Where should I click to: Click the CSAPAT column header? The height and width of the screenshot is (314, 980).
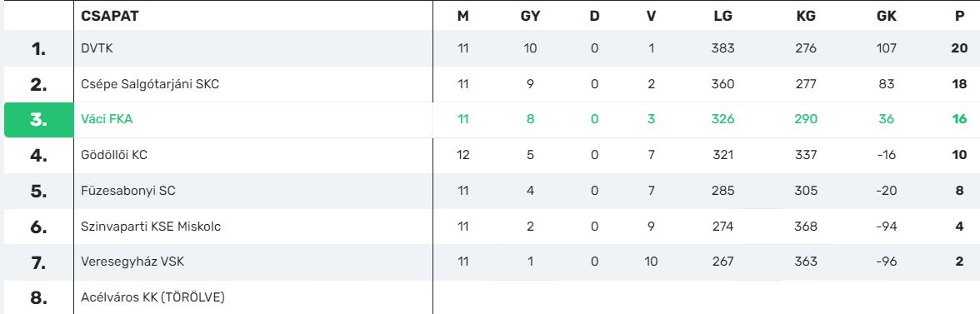(110, 16)
